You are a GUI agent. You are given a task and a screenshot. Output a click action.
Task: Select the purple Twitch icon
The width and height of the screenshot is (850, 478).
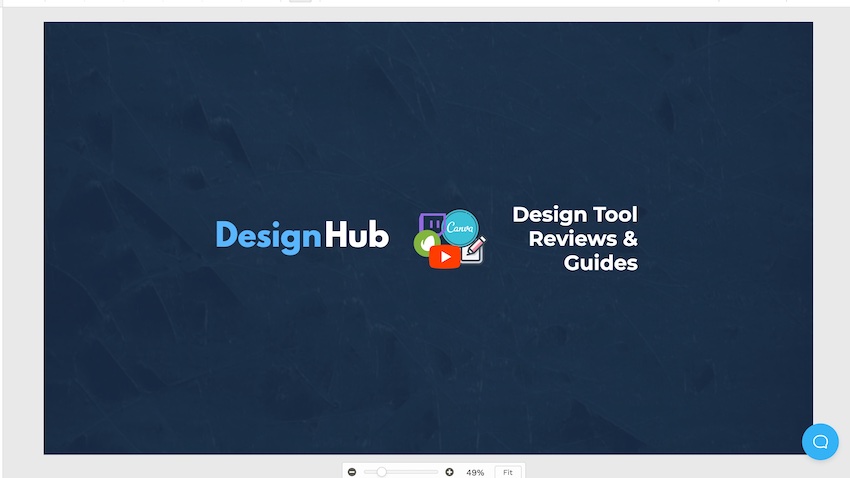point(432,224)
